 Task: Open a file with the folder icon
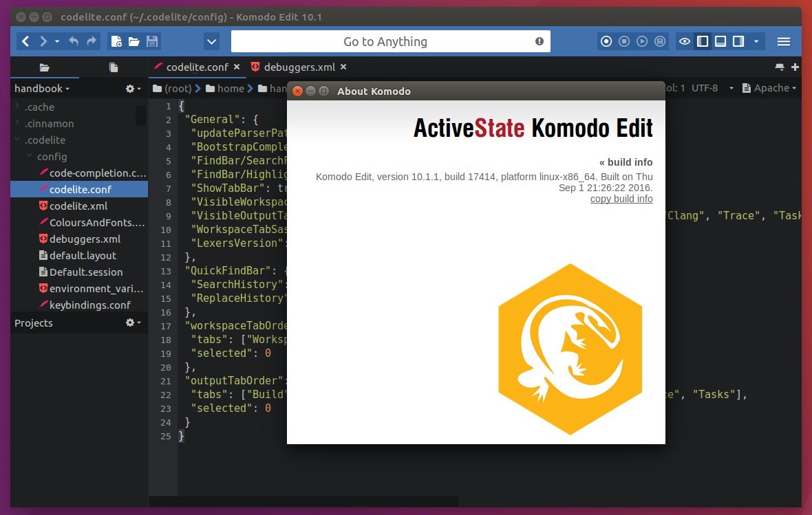click(134, 41)
